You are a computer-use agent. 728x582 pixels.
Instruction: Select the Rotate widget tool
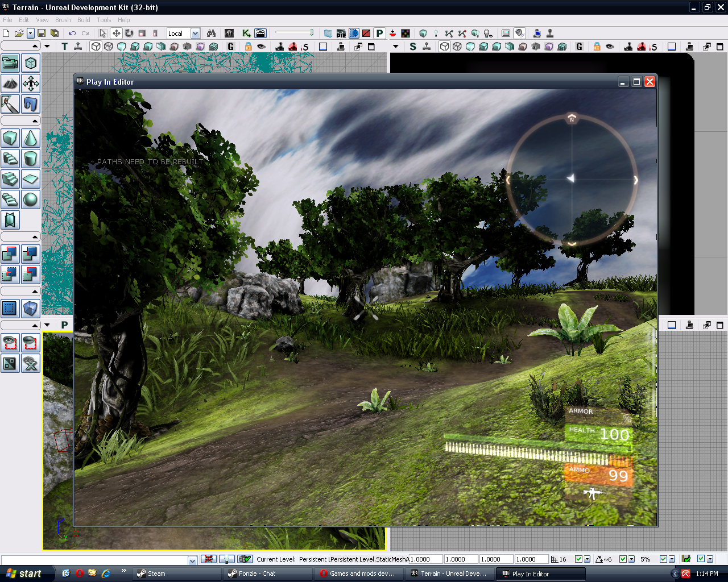coord(129,34)
